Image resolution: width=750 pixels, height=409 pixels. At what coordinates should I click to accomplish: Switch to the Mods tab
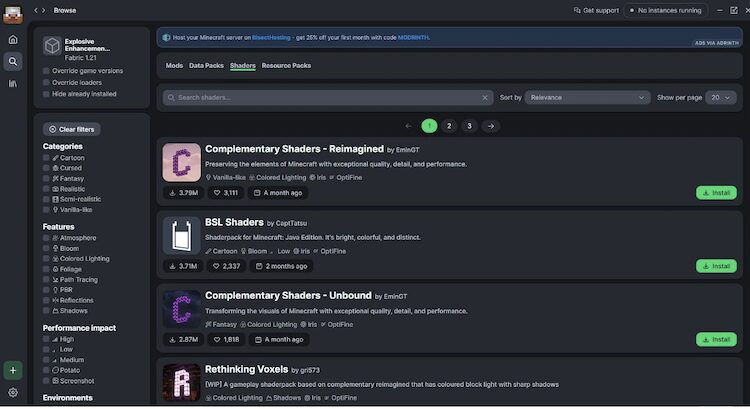pos(174,65)
